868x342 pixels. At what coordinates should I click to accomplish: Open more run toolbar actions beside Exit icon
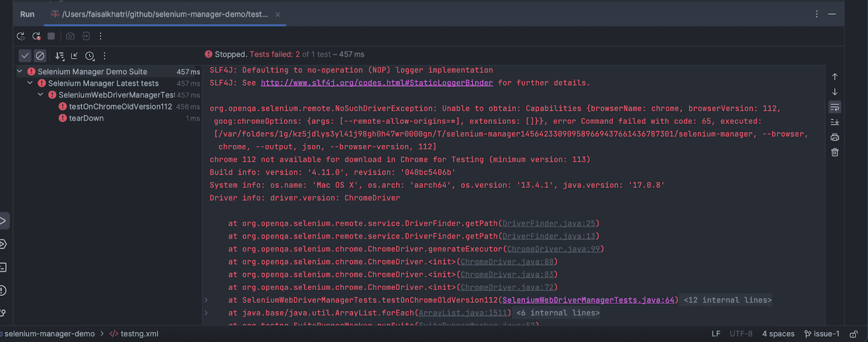click(100, 36)
